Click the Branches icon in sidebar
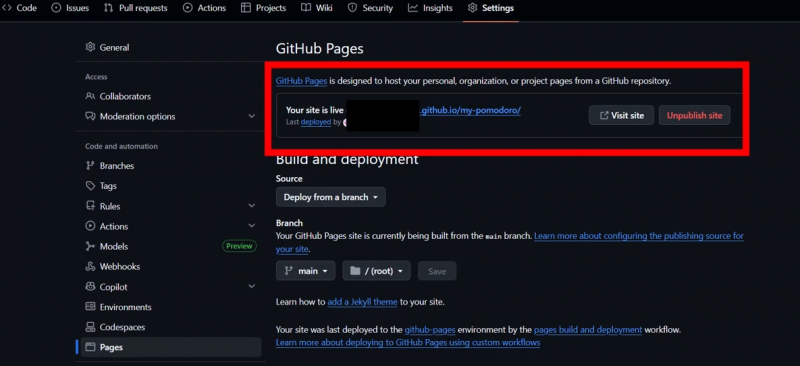The height and width of the screenshot is (366, 800). pyautogui.click(x=90, y=165)
